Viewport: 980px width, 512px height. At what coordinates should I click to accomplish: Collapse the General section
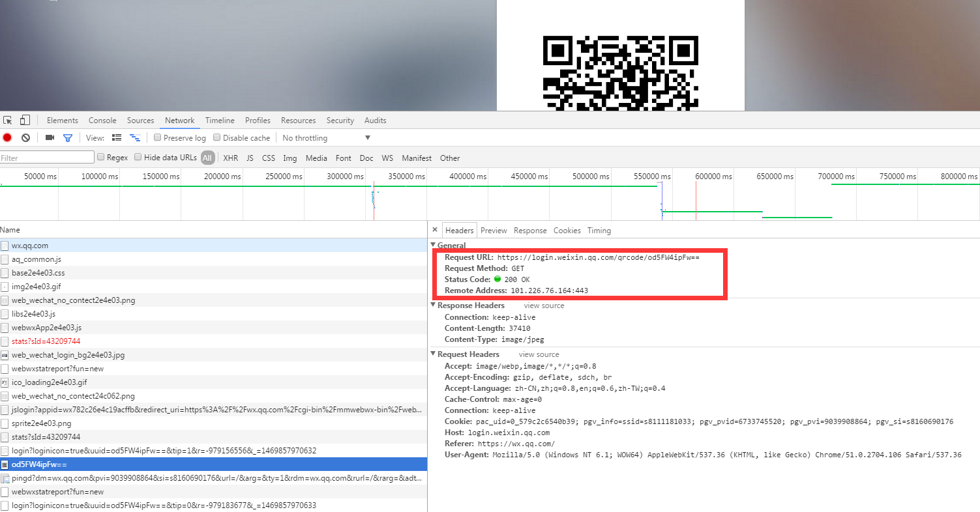click(x=433, y=245)
